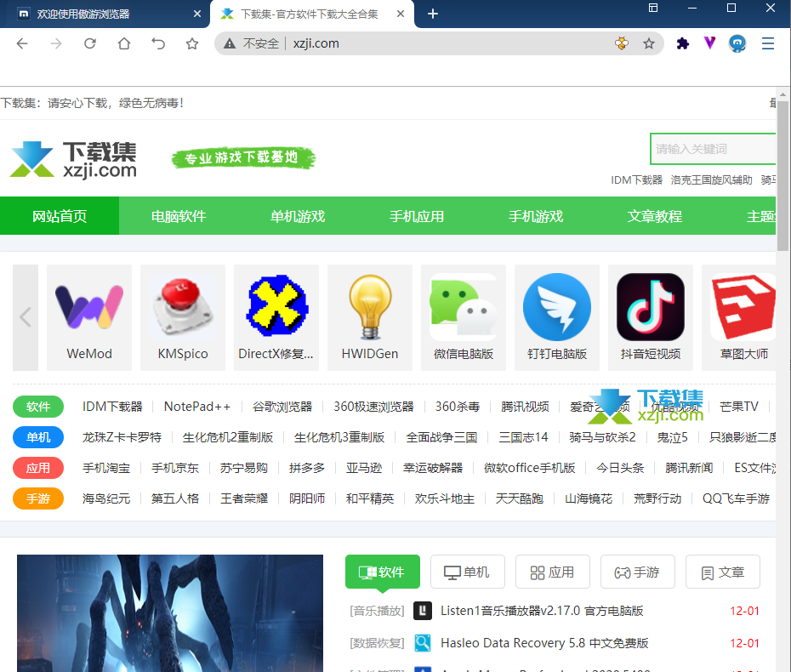The height and width of the screenshot is (672, 791).
Task: Open the WeMod app tile
Action: pyautogui.click(x=89, y=318)
